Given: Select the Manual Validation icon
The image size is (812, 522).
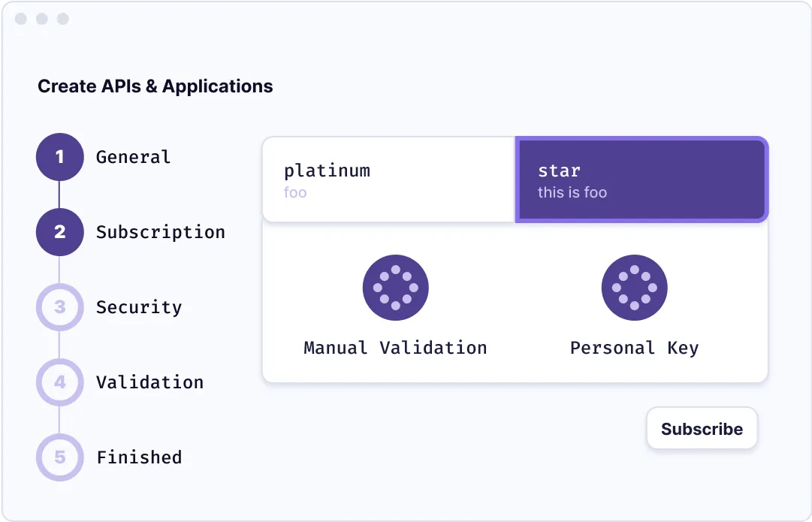Looking at the screenshot, I should point(395,287).
